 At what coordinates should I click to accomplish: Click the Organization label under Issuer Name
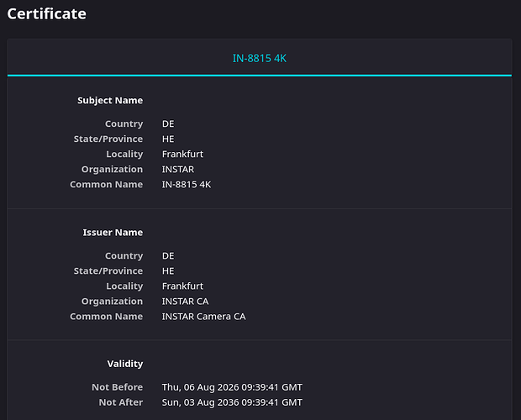pos(112,302)
